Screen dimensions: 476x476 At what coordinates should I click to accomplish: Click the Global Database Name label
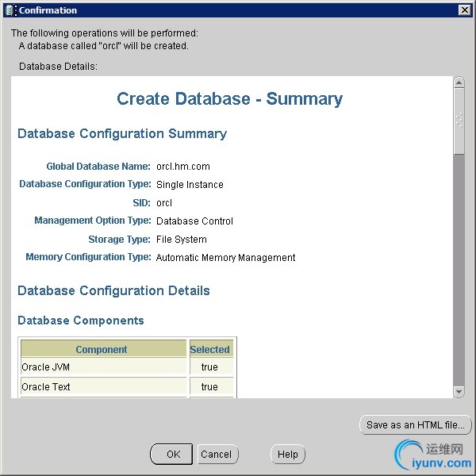pos(98,167)
